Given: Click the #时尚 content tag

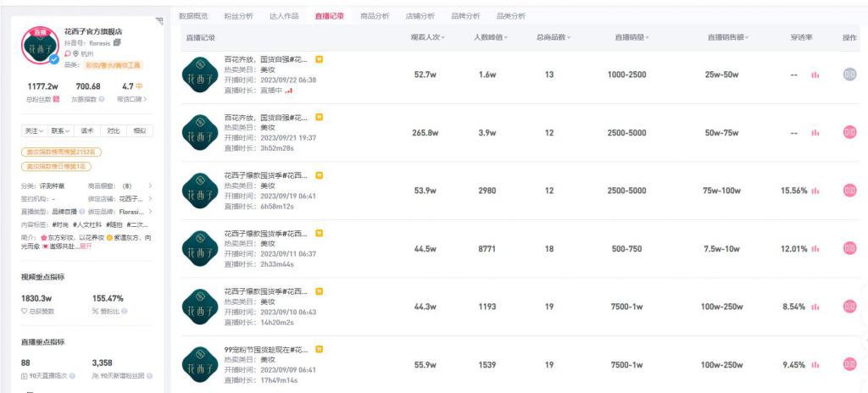Looking at the screenshot, I should pyautogui.click(x=60, y=224).
